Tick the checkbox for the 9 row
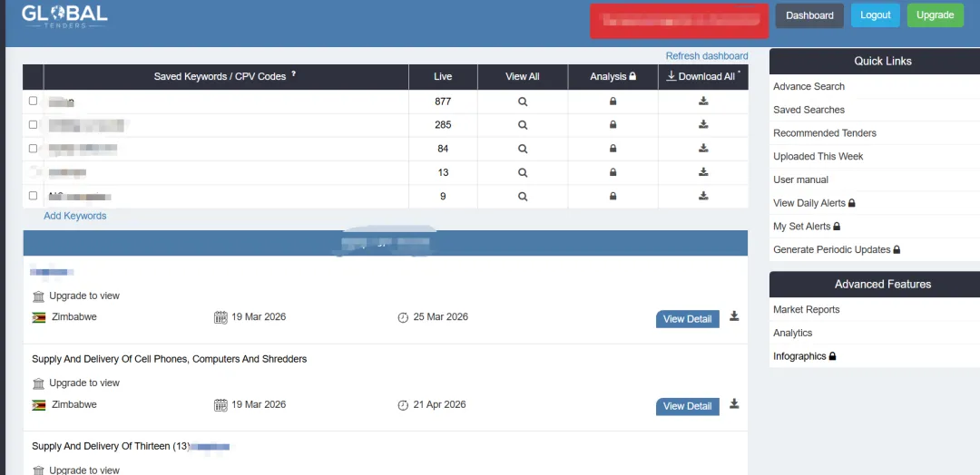 click(x=34, y=196)
